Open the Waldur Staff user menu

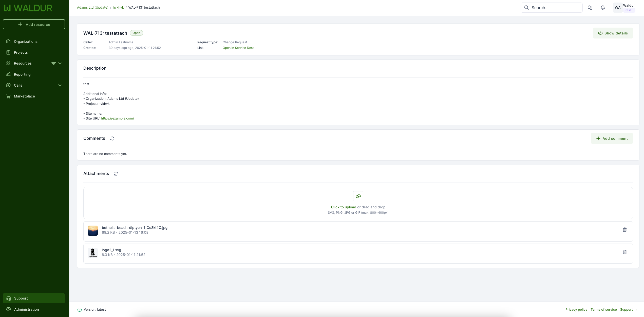point(624,8)
